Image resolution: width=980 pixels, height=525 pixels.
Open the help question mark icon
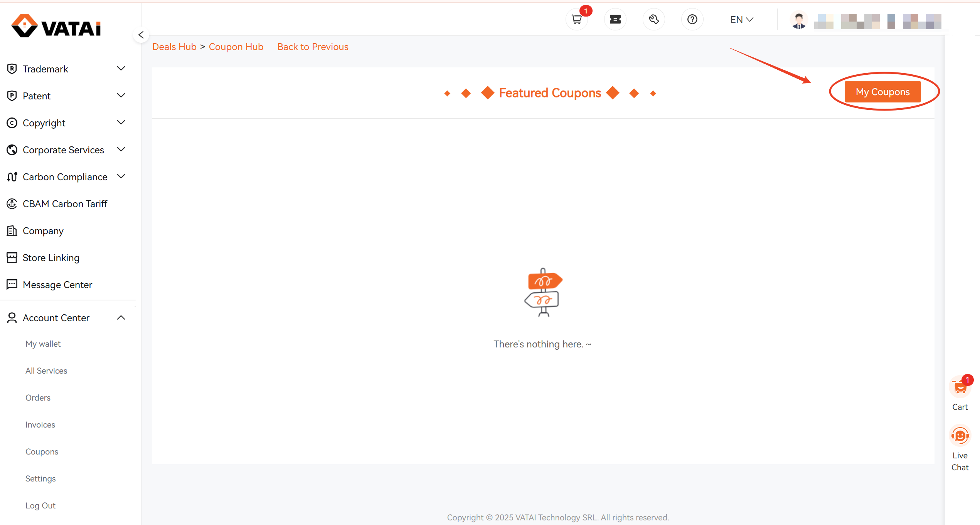(x=692, y=19)
